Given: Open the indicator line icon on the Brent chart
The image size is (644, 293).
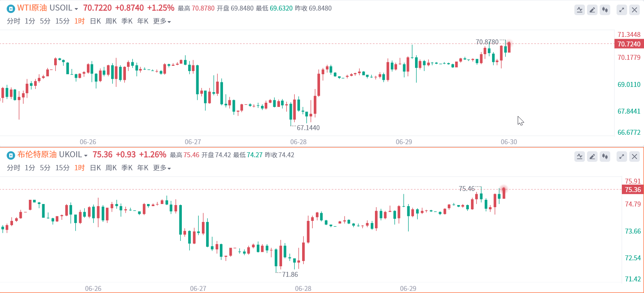Looking at the screenshot, I should click(580, 157).
